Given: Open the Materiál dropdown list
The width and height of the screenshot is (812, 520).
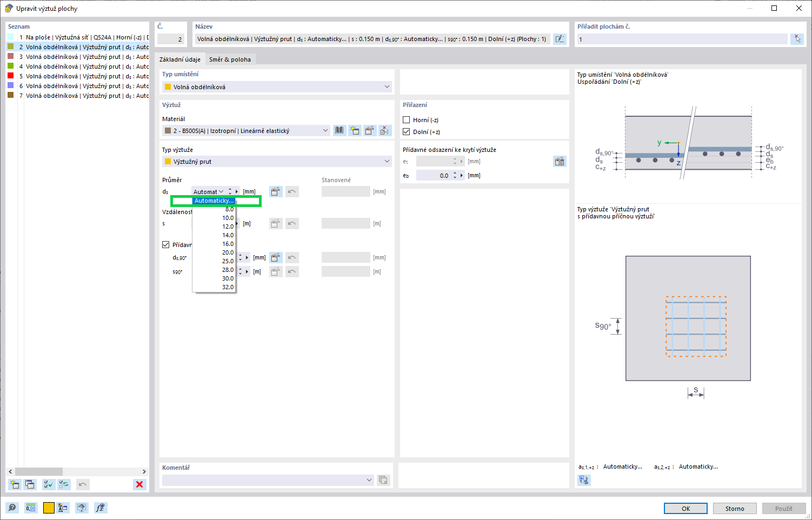Looking at the screenshot, I should pyautogui.click(x=325, y=130).
